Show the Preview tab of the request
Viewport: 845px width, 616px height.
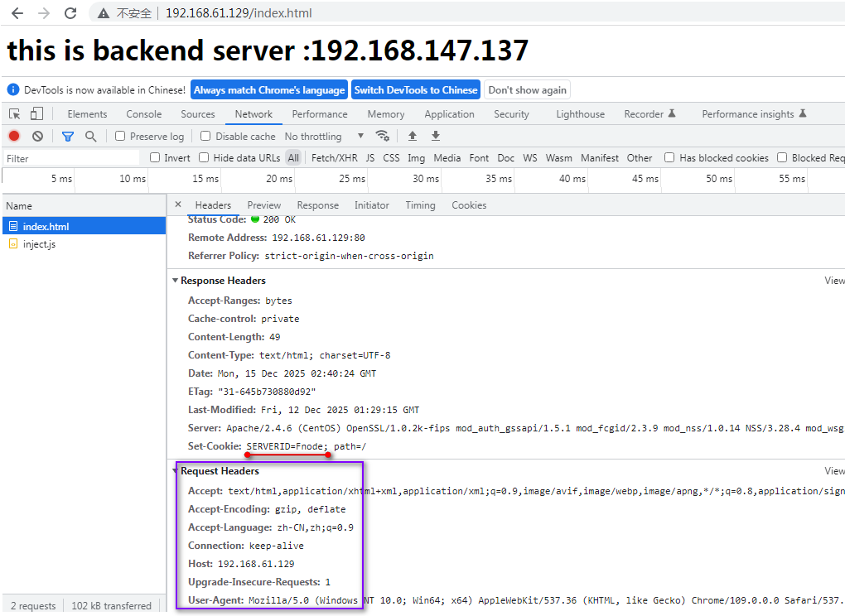tap(264, 205)
